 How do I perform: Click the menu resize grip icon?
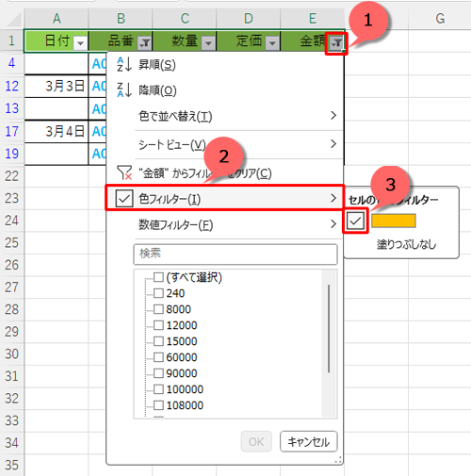(x=338, y=460)
